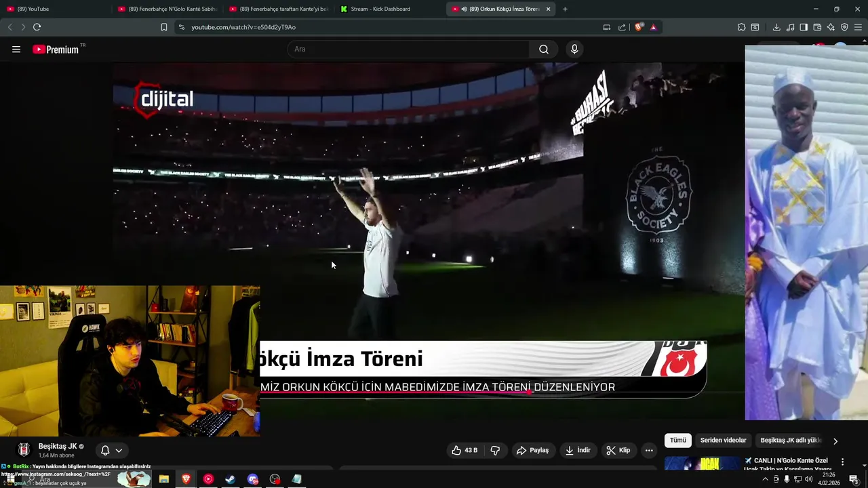Select the Seriden videolar chip
The width and height of the screenshot is (868, 488).
(x=723, y=440)
